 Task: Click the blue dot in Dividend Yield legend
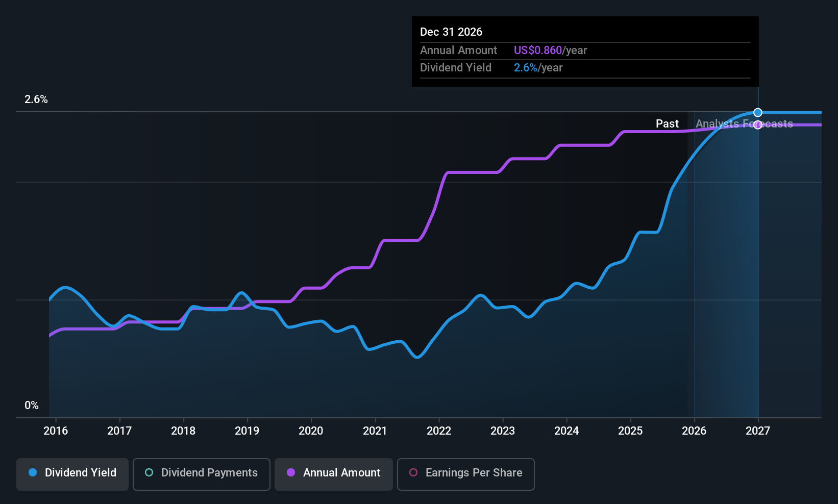click(33, 472)
